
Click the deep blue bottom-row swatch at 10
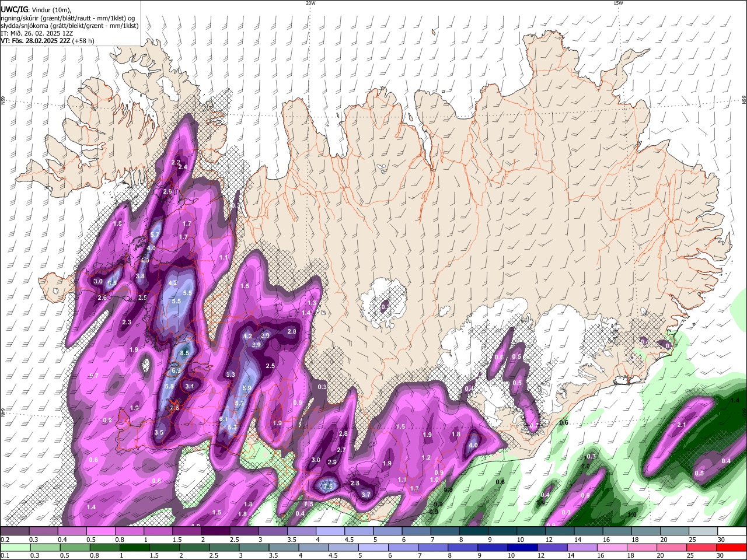[x=523, y=547]
